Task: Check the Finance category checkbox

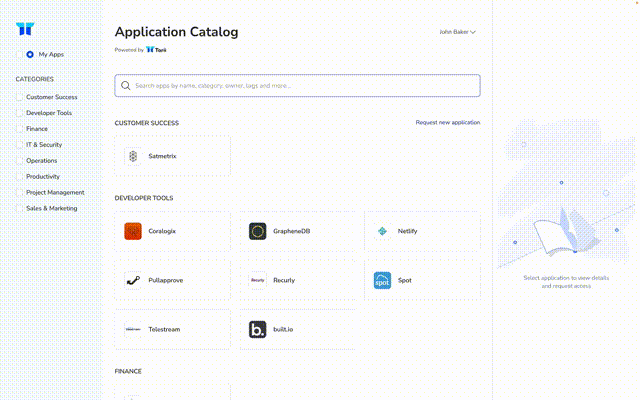Action: coord(19,129)
